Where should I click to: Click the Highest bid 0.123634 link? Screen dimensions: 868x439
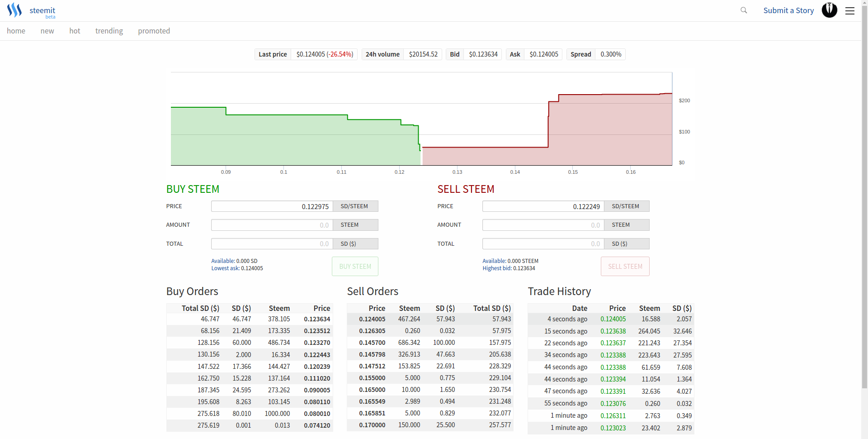coord(509,268)
